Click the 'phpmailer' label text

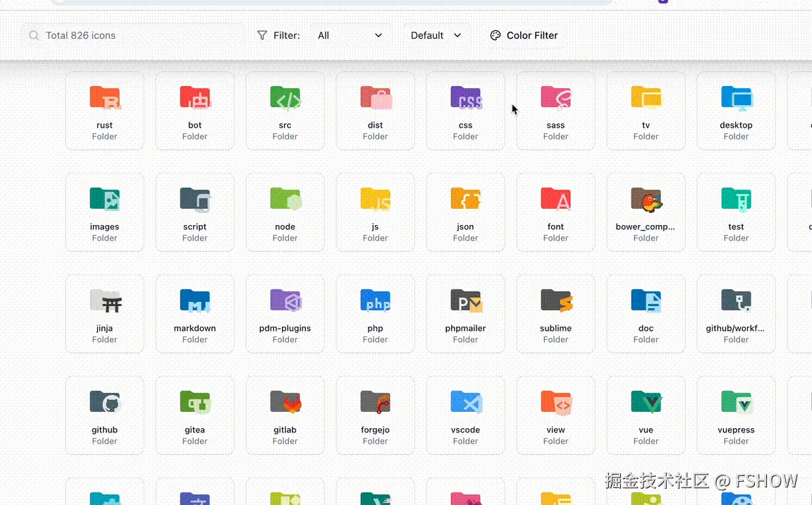tap(465, 329)
